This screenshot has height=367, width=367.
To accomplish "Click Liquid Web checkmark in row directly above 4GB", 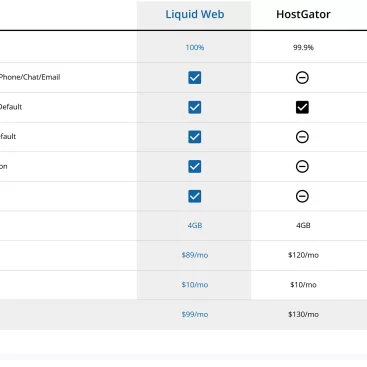I will pyautogui.click(x=195, y=196).
